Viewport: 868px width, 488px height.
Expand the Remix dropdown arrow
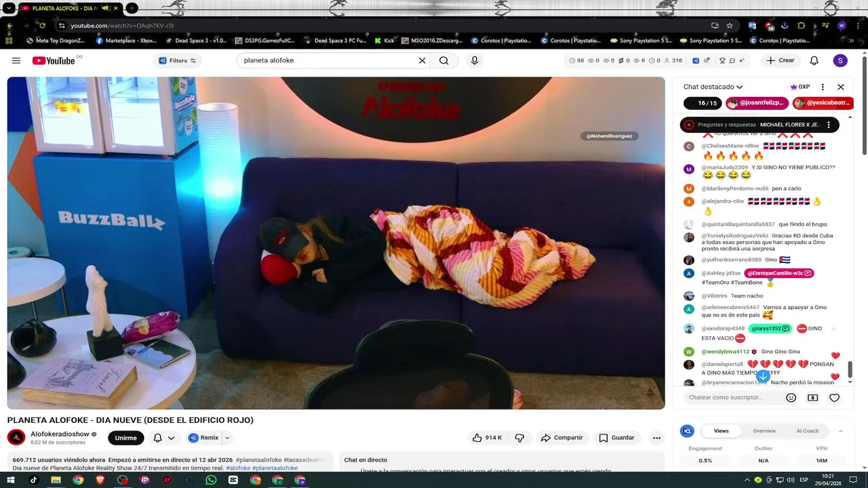tap(227, 438)
